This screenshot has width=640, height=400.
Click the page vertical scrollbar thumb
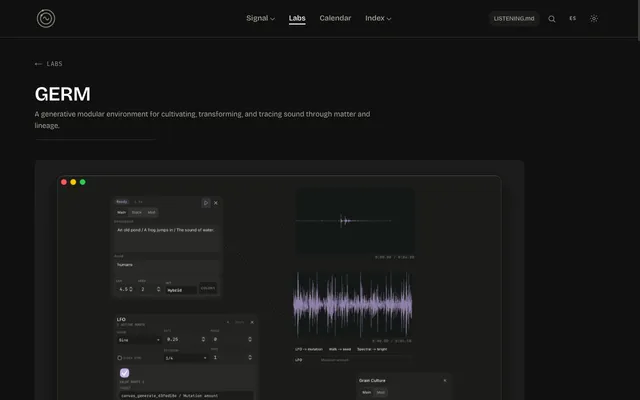click(x=638, y=20)
